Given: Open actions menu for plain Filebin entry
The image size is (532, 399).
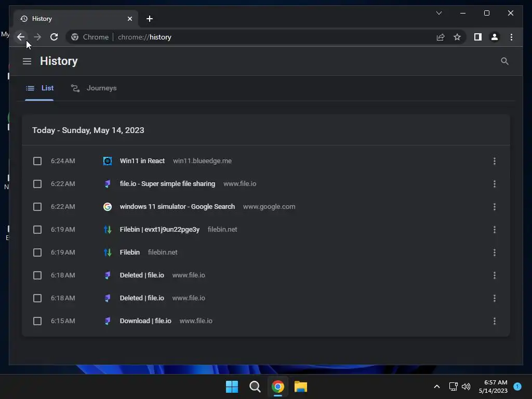Looking at the screenshot, I should pos(495,252).
